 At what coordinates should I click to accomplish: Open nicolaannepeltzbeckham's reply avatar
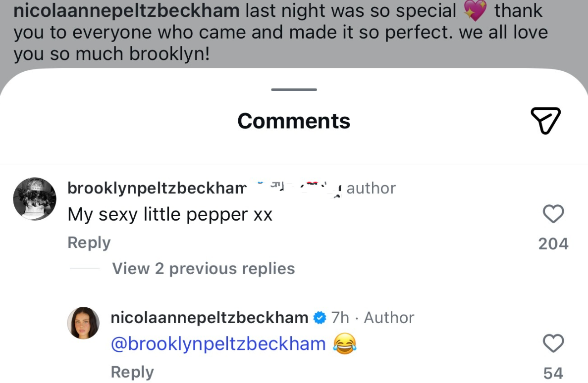tap(83, 323)
